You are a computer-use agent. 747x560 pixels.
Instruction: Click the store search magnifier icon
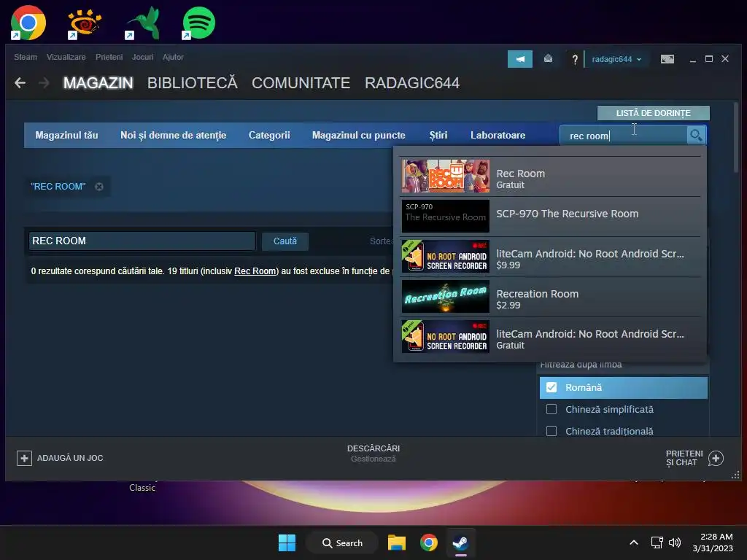point(696,136)
